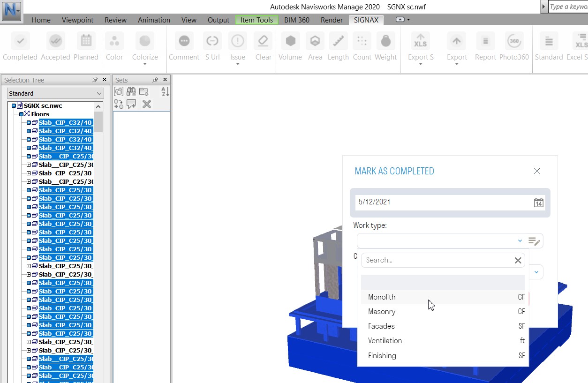Click the Save Search binoculars icon
The image size is (588, 383).
[x=131, y=91]
